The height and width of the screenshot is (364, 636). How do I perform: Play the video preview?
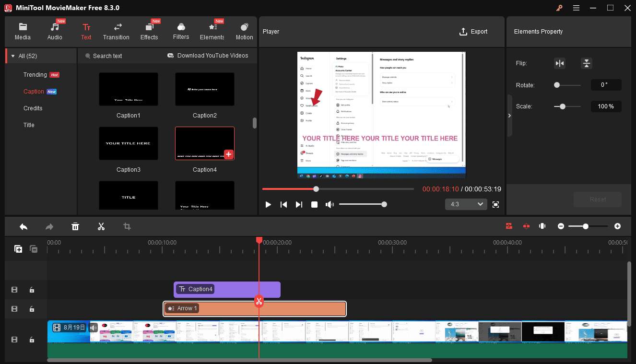click(x=268, y=205)
